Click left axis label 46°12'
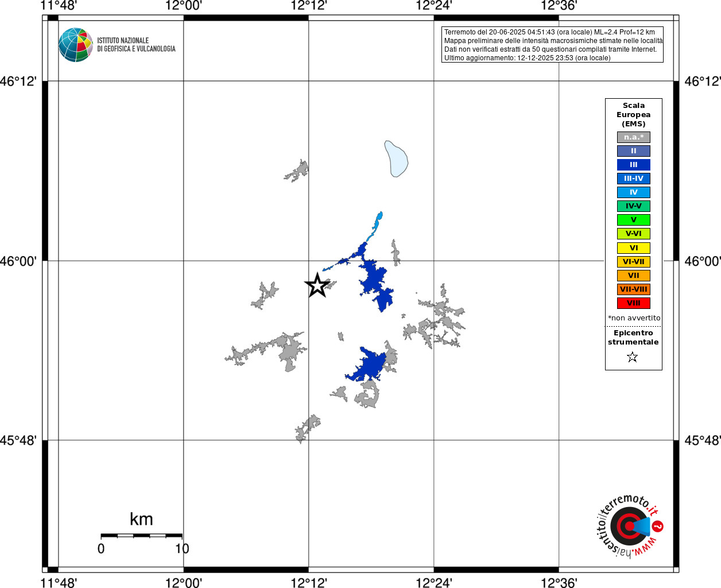The image size is (721, 588). point(18,81)
